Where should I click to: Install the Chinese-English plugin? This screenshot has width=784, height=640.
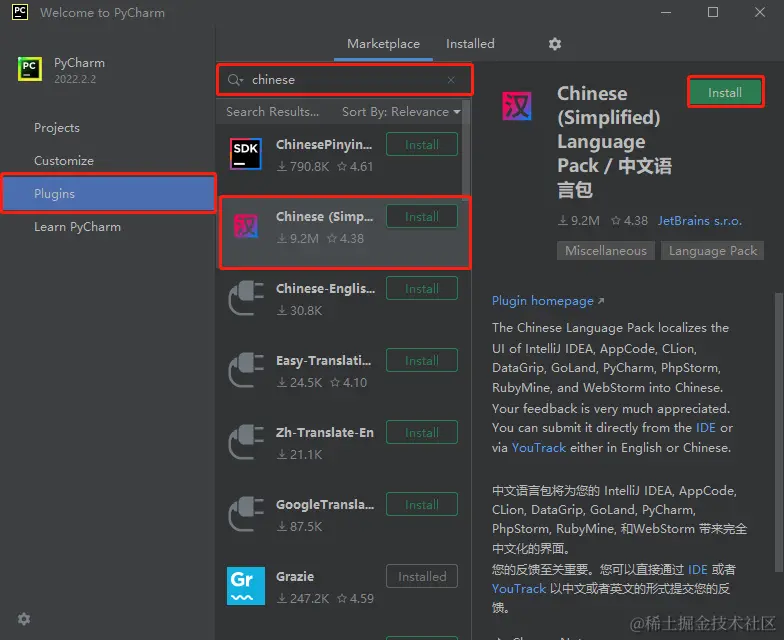tap(422, 288)
